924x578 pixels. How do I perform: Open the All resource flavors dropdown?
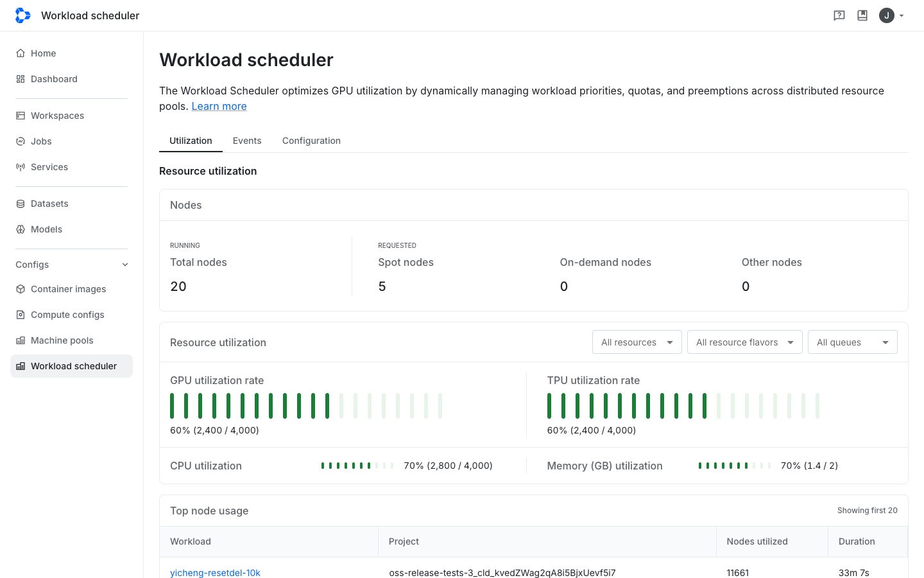pyautogui.click(x=744, y=342)
